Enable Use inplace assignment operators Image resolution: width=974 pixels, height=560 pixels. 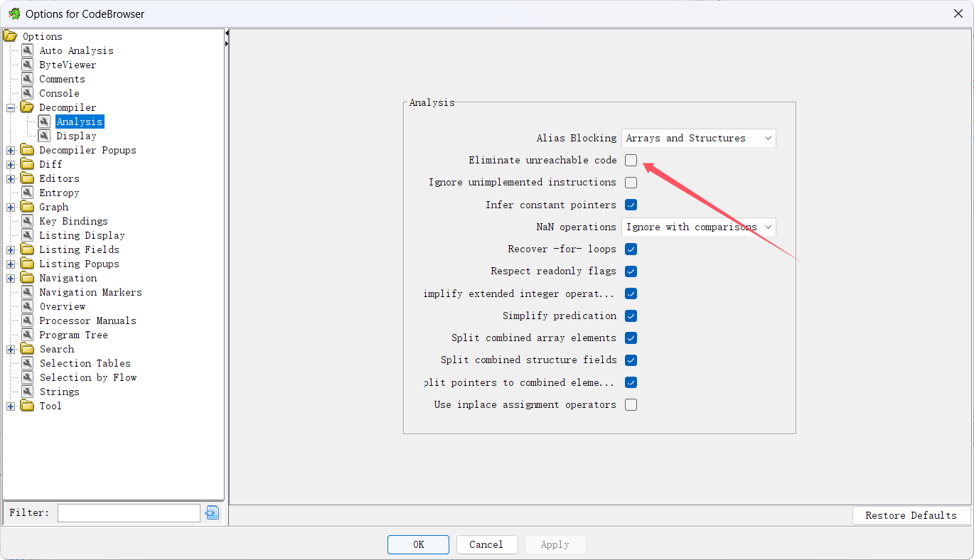point(631,405)
